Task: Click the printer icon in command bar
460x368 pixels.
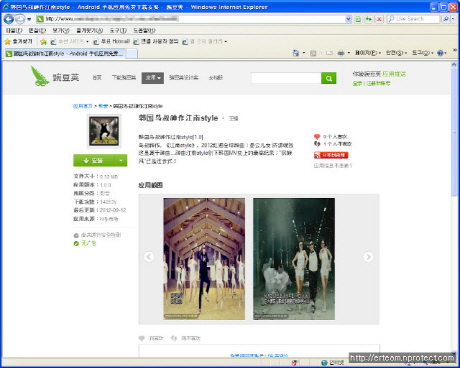Action: [341, 53]
